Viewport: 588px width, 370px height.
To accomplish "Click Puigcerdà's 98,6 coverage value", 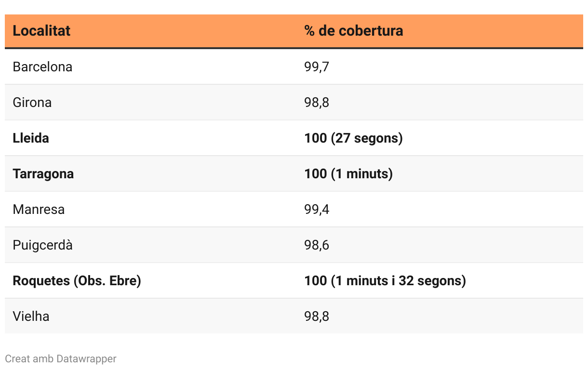I will (x=317, y=245).
